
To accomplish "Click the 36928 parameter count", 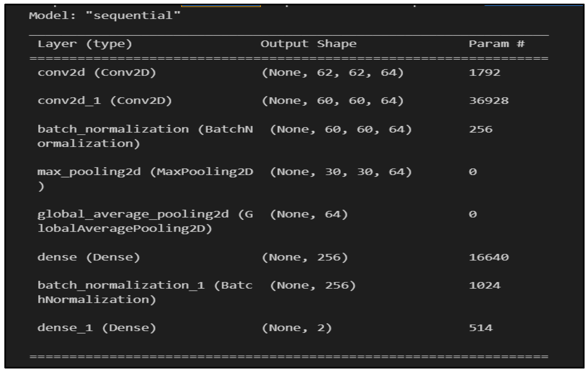I will tap(489, 101).
